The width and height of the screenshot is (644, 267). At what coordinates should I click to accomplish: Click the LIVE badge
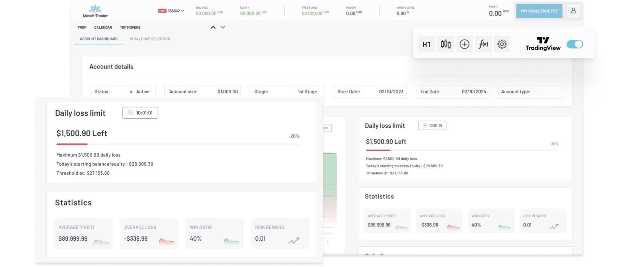(162, 11)
